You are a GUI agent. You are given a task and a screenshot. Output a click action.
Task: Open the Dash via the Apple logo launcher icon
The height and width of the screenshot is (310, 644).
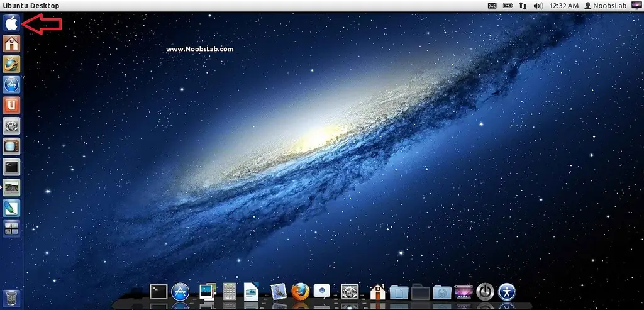pos(11,23)
